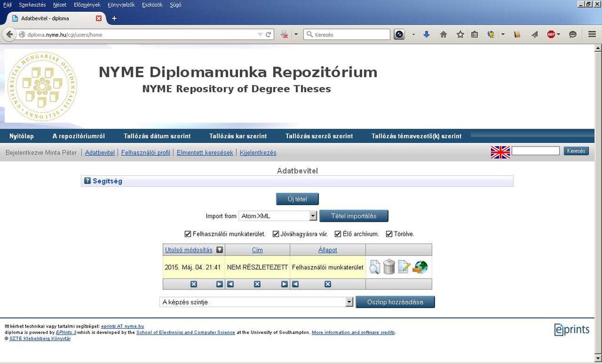Go to Nyitólap in the navigation bar

22,136
